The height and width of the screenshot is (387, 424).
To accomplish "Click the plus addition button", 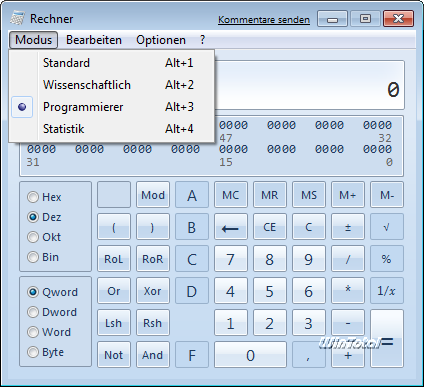I will [348, 356].
